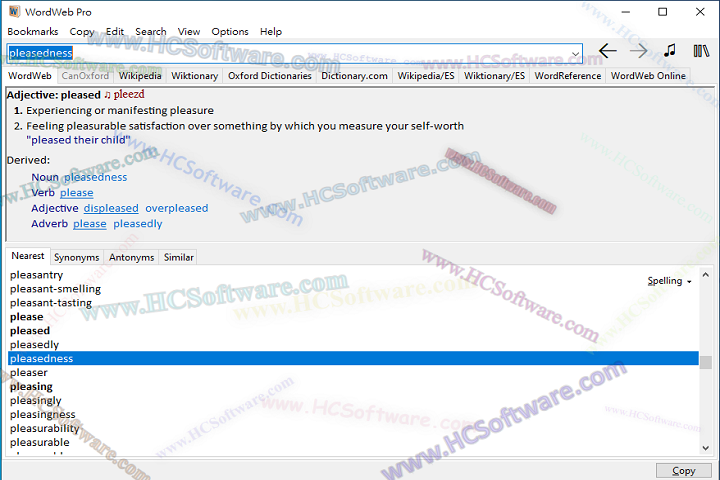This screenshot has width=720, height=480.
Task: Switch to the Wiktionary/ES tab
Action: [494, 76]
